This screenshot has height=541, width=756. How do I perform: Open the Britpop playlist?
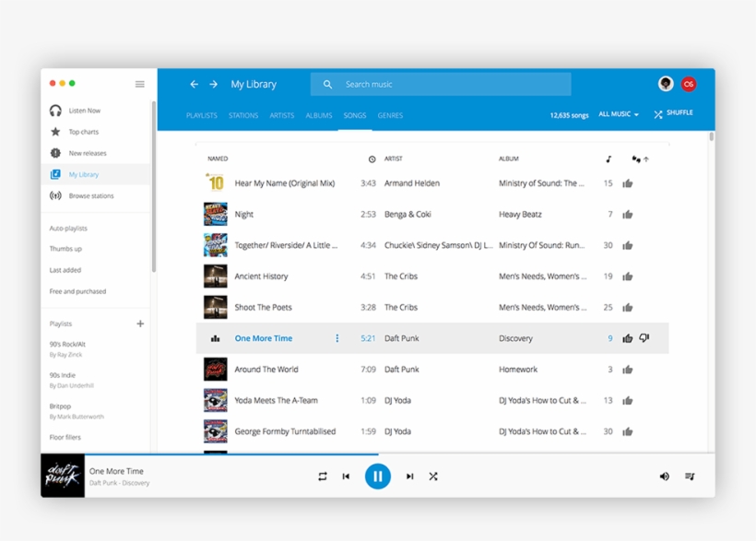pyautogui.click(x=77, y=411)
